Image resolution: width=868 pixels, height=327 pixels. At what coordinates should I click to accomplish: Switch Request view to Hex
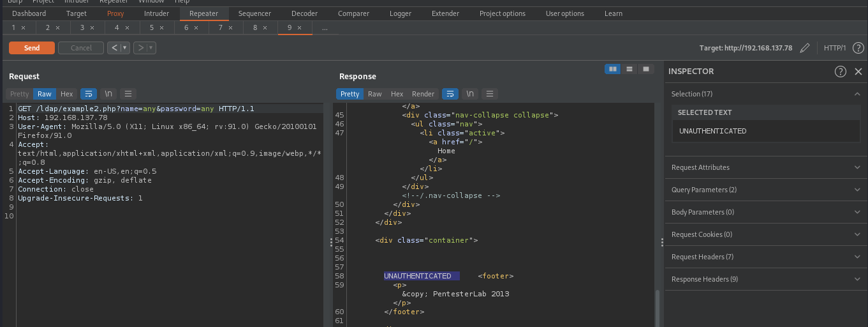click(x=67, y=94)
